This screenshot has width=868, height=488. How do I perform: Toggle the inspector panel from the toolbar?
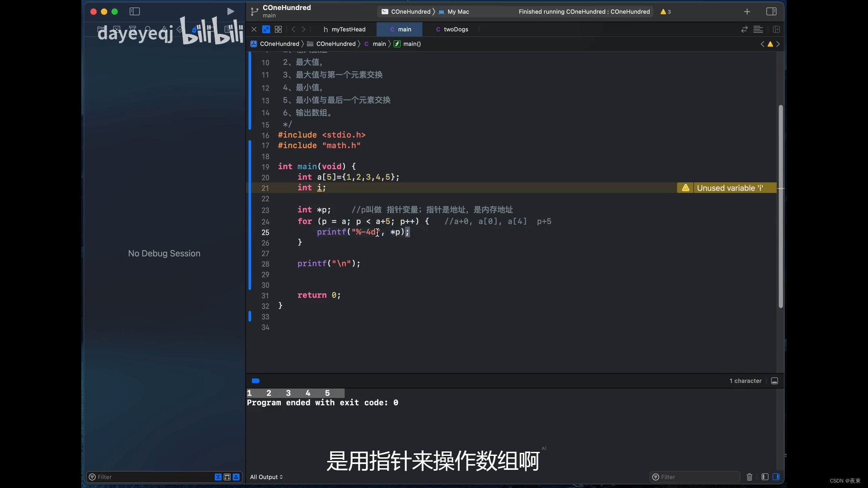771,11
